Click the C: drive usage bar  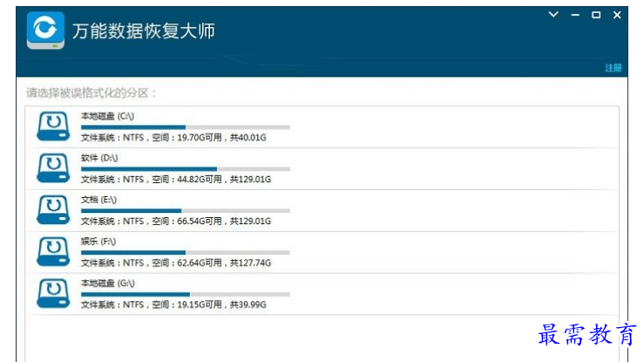coord(186,127)
